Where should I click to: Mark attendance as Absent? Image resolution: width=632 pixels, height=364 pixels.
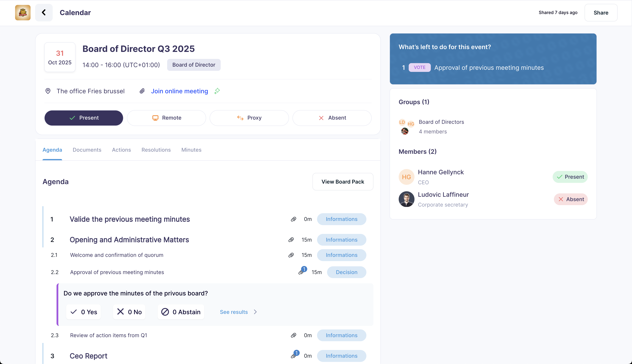332,118
